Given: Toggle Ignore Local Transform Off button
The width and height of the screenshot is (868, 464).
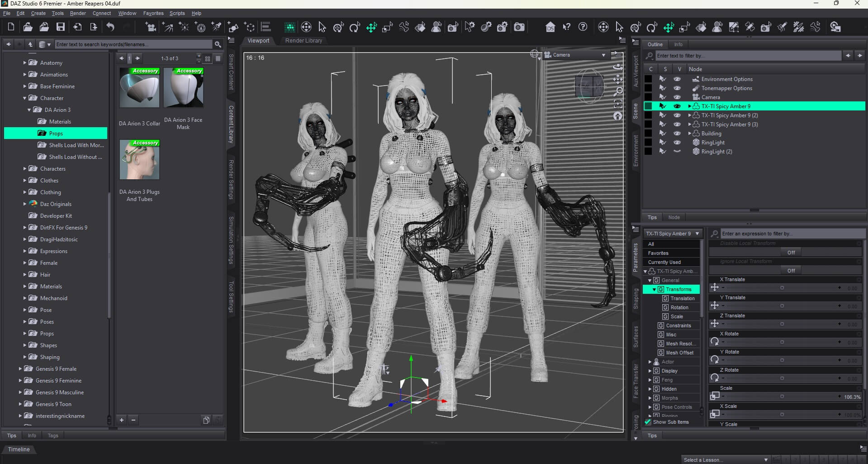Looking at the screenshot, I should point(791,271).
